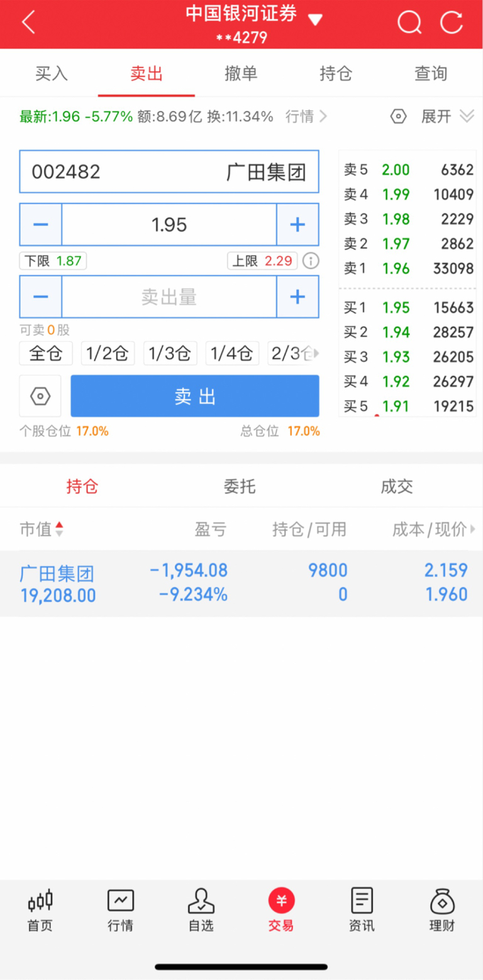Decrease the sell price with minus
The image size is (483, 980).
pyautogui.click(x=41, y=225)
